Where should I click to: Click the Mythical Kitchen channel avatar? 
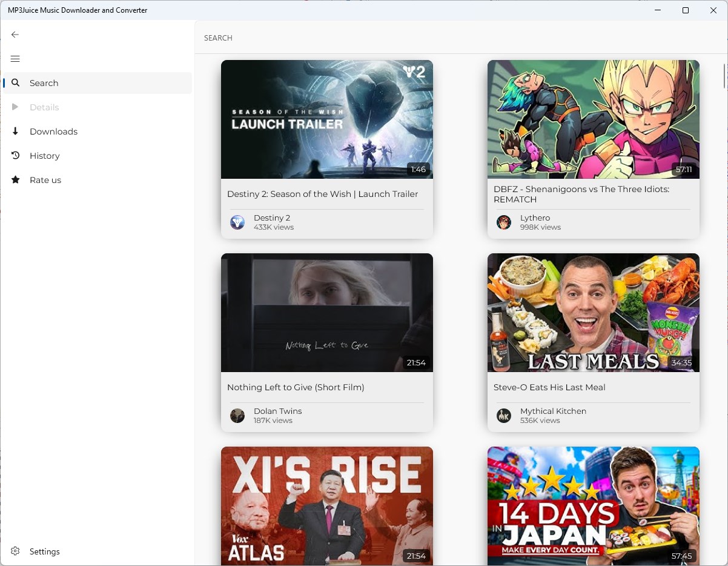504,416
